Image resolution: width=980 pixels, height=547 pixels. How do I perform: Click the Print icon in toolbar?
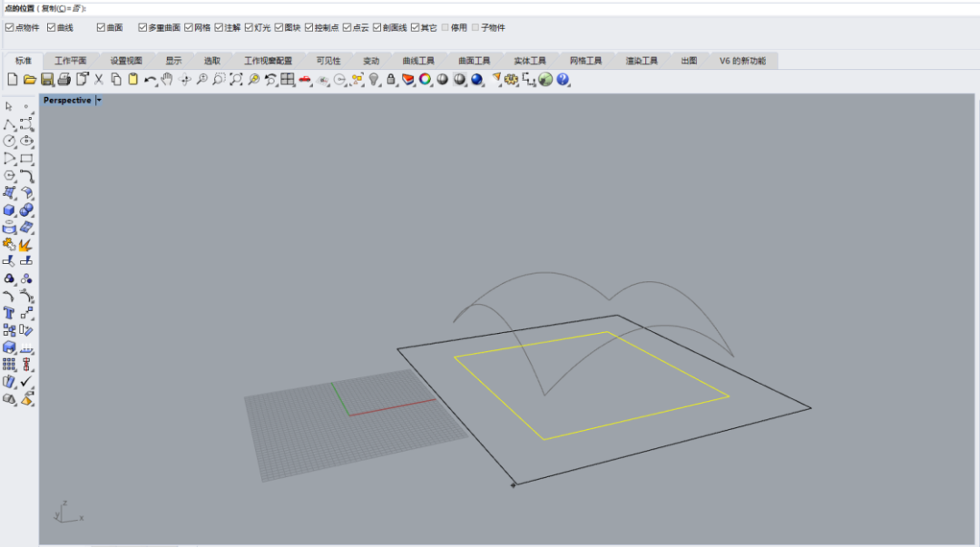[x=64, y=80]
